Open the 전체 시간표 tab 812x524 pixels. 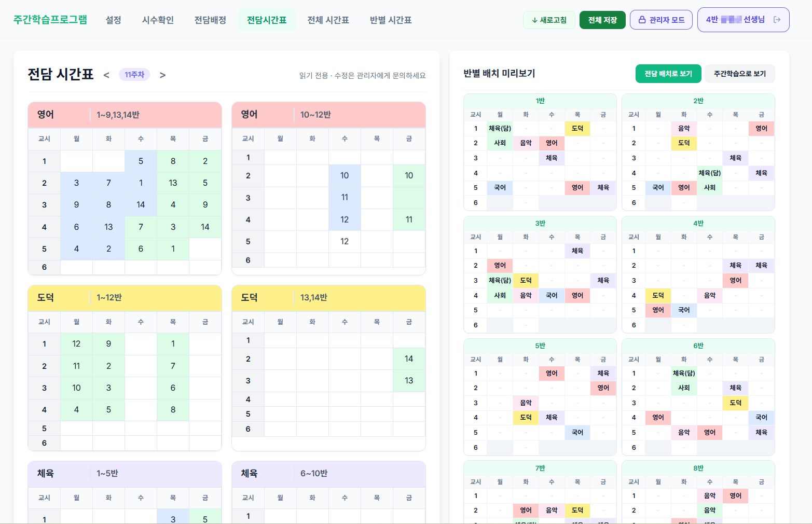[328, 20]
